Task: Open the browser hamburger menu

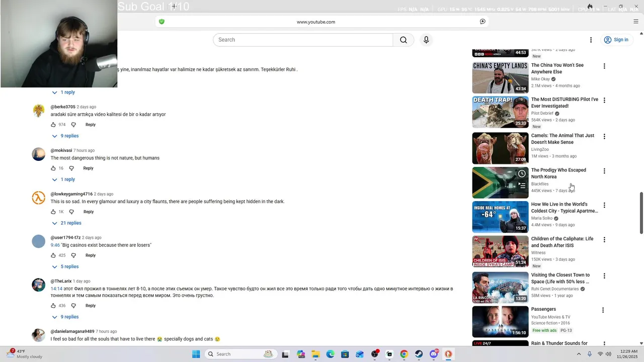Action: click(636, 22)
